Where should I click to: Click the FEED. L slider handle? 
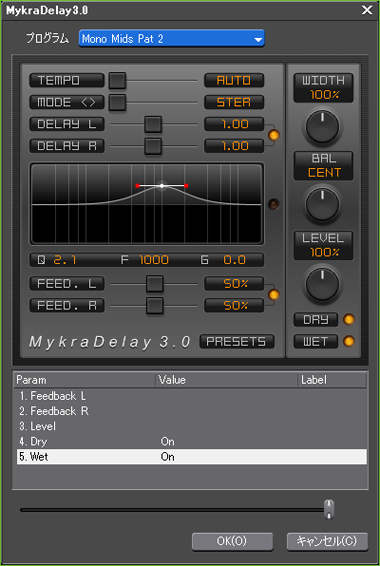point(154,284)
